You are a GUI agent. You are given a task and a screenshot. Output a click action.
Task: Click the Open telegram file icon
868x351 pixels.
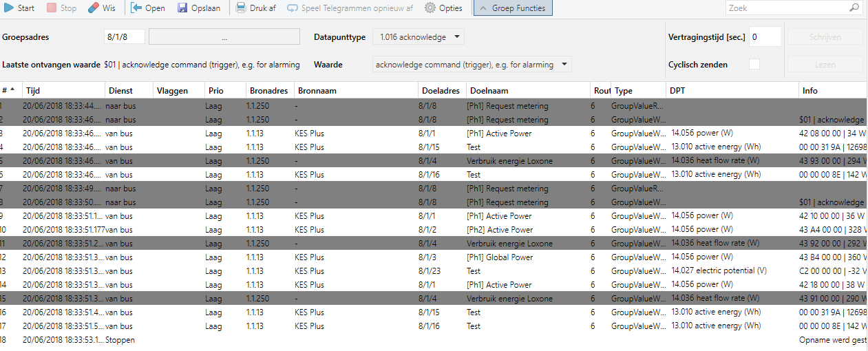click(x=136, y=8)
